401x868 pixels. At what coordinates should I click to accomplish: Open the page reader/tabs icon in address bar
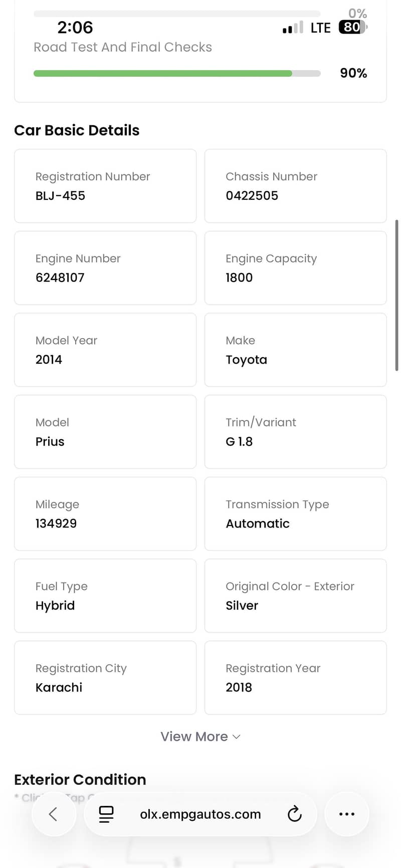click(106, 814)
